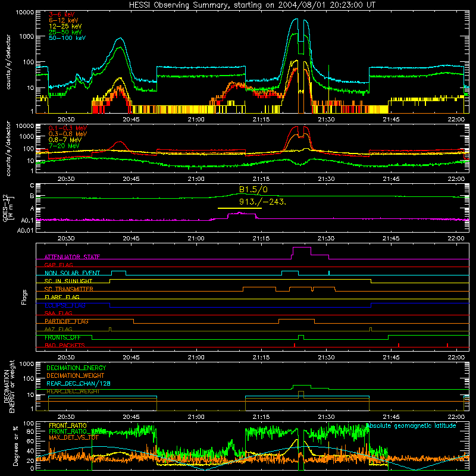Click the first red BAD_PACKETS tick mark
The image size is (476, 476).
pyautogui.click(x=295, y=345)
